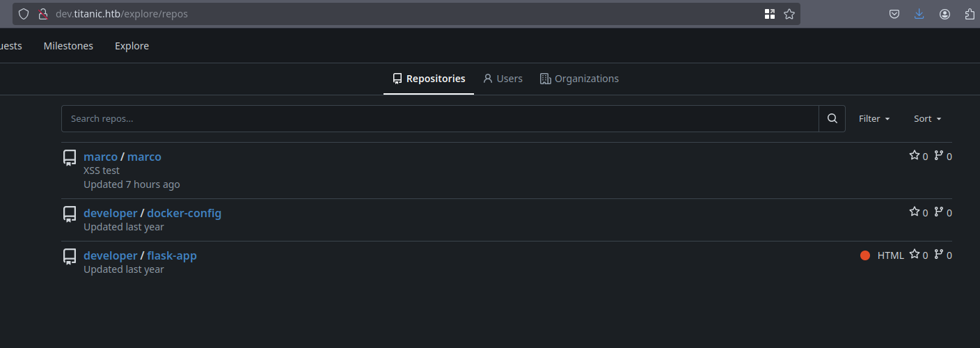Switch to the Organizations tab
The width and height of the screenshot is (980, 348).
tap(579, 79)
